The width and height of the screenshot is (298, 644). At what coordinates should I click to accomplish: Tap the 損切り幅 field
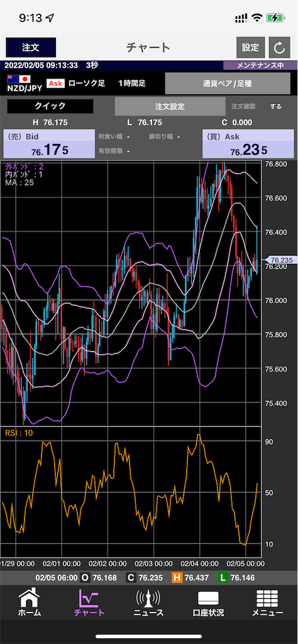coord(164,136)
